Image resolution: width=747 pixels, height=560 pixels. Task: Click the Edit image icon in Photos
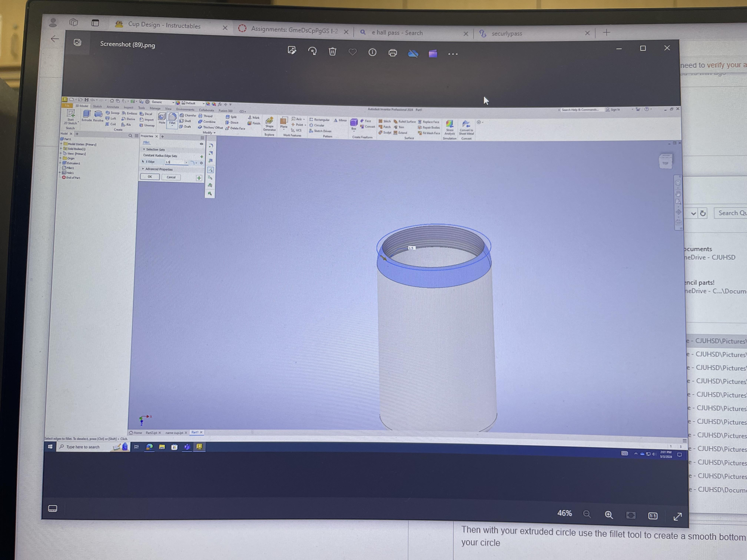coord(292,51)
